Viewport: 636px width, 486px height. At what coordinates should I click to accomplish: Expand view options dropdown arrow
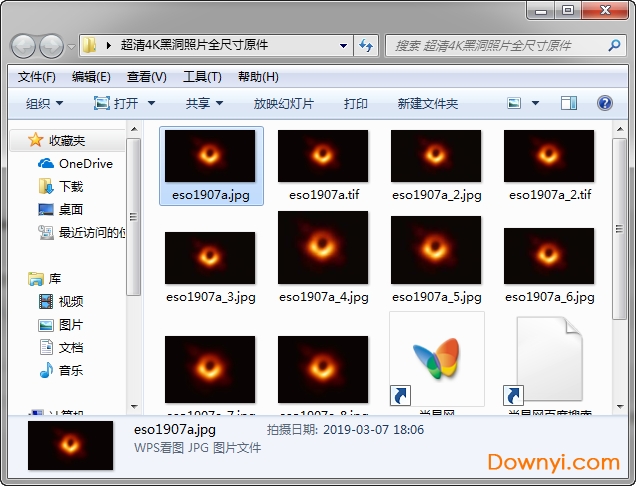point(535,103)
